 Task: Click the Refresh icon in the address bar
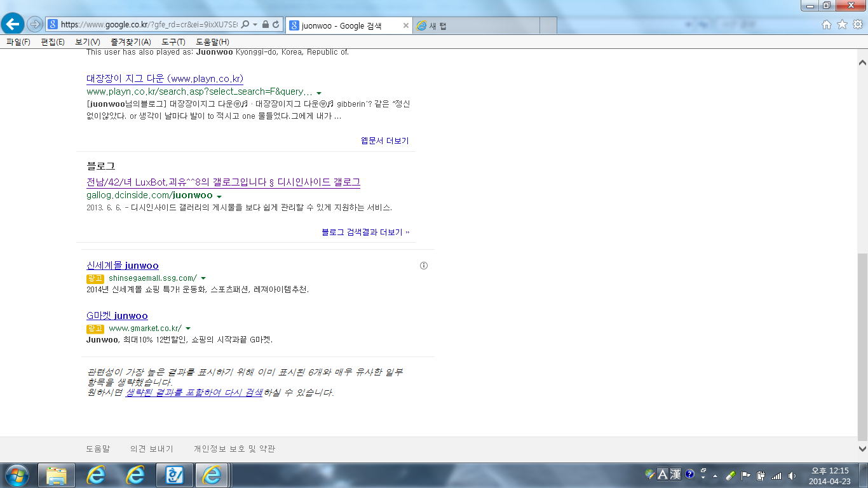276,25
